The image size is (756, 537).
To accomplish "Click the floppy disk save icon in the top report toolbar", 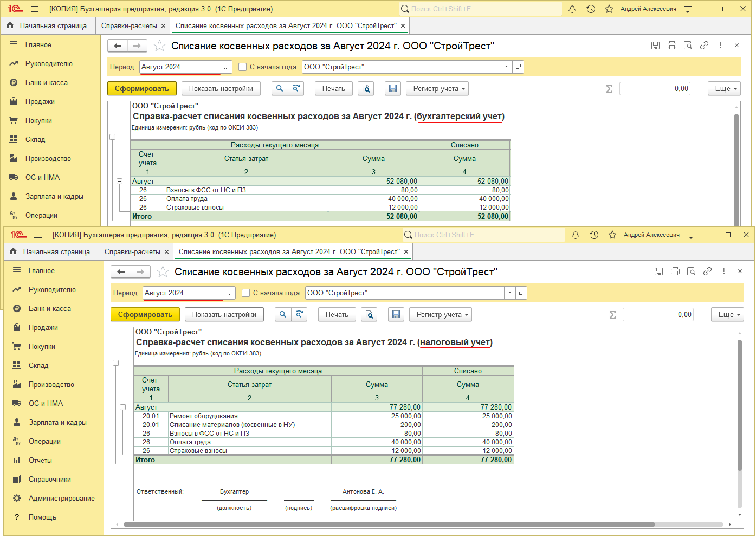I will [393, 89].
